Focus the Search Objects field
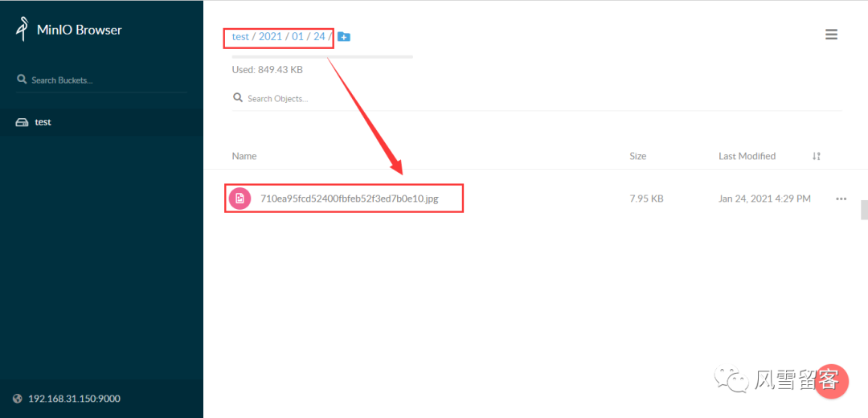868x418 pixels. 536,99
